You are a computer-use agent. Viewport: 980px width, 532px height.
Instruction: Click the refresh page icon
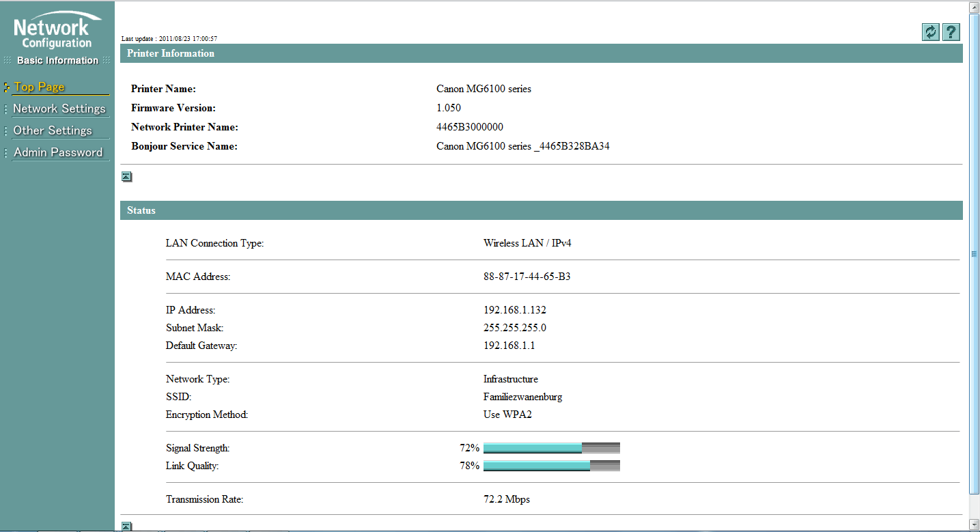click(931, 32)
